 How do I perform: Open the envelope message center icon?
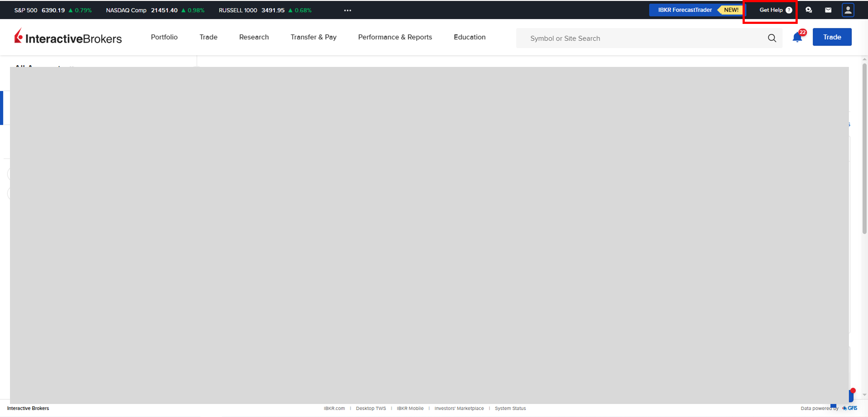pyautogui.click(x=828, y=10)
